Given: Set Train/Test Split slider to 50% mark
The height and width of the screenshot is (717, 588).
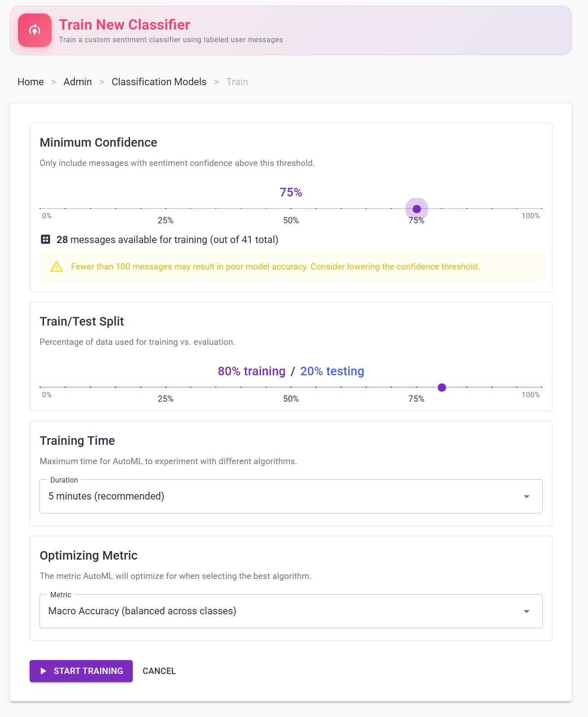Looking at the screenshot, I should (291, 387).
